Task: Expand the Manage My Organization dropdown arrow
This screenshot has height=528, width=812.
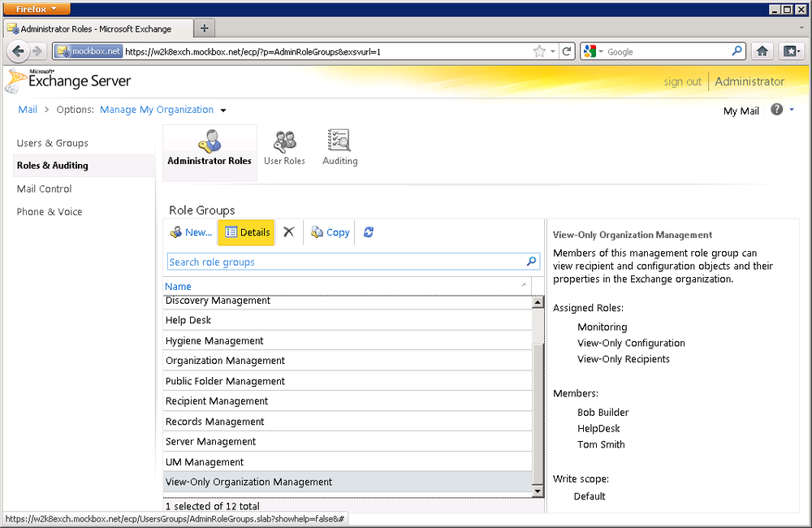Action: (223, 110)
